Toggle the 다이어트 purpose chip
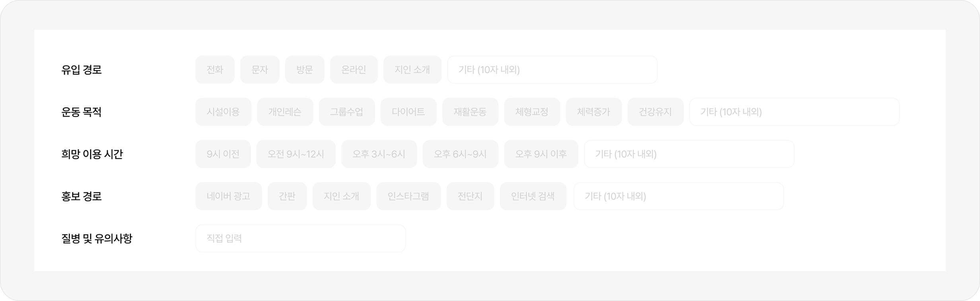 click(x=408, y=112)
